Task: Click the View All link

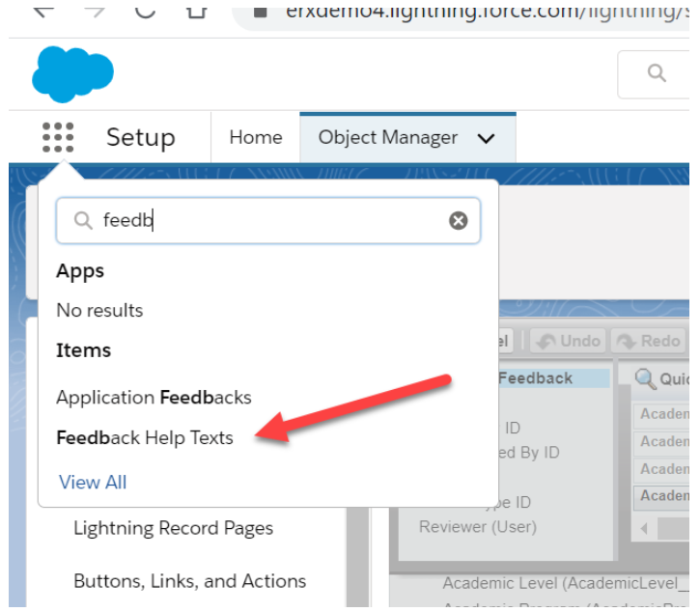Action: pyautogui.click(x=93, y=482)
